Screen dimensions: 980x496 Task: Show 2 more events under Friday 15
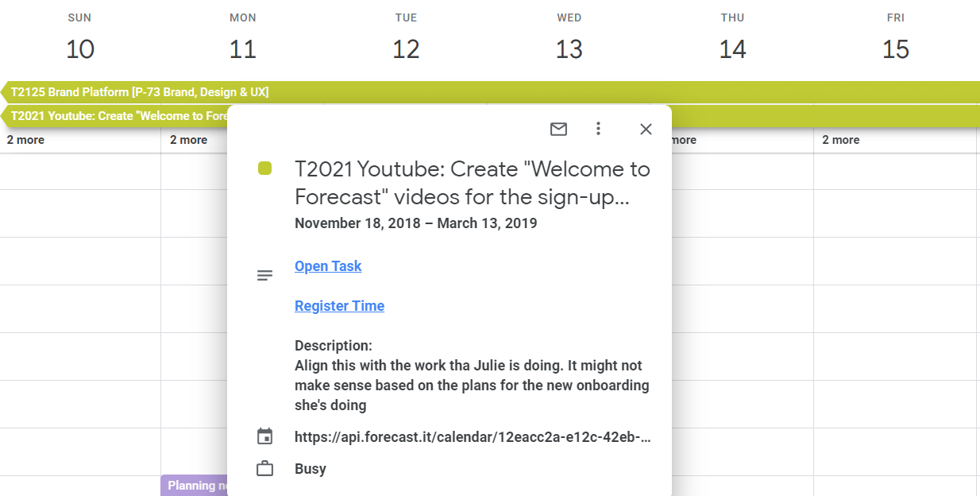coord(841,140)
